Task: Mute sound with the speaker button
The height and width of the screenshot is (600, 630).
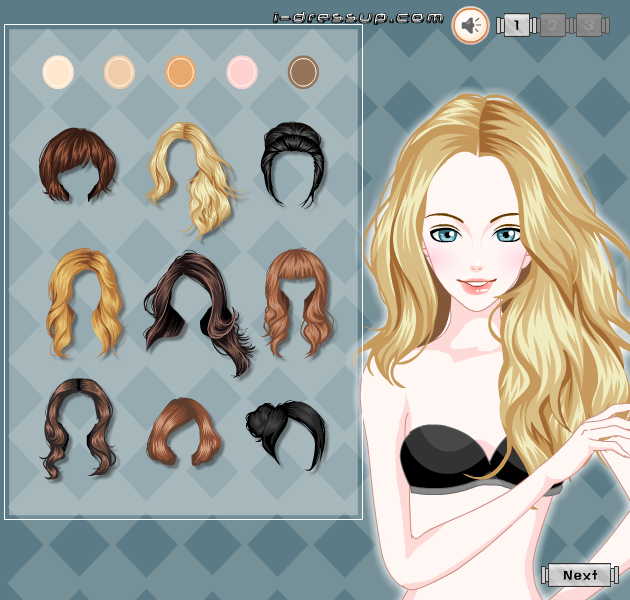Action: click(x=470, y=26)
